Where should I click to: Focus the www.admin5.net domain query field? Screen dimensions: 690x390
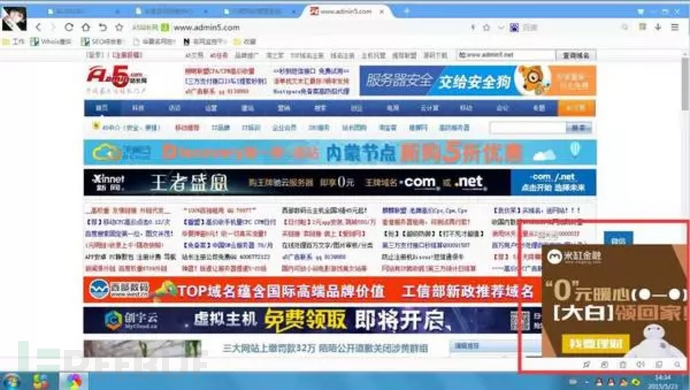(x=506, y=55)
